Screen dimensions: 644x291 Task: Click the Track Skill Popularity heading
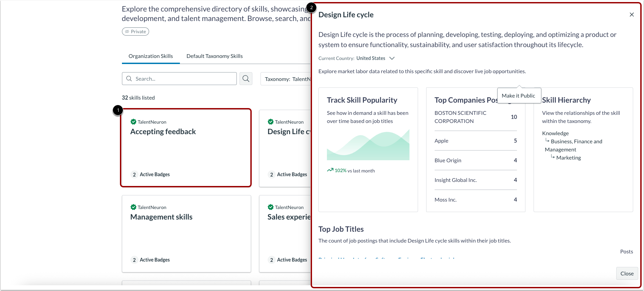pyautogui.click(x=362, y=100)
